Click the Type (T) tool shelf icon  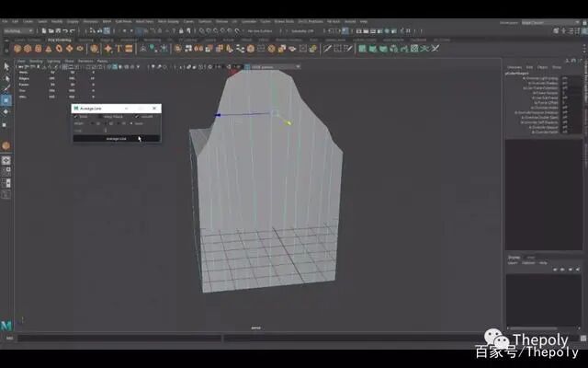click(119, 49)
